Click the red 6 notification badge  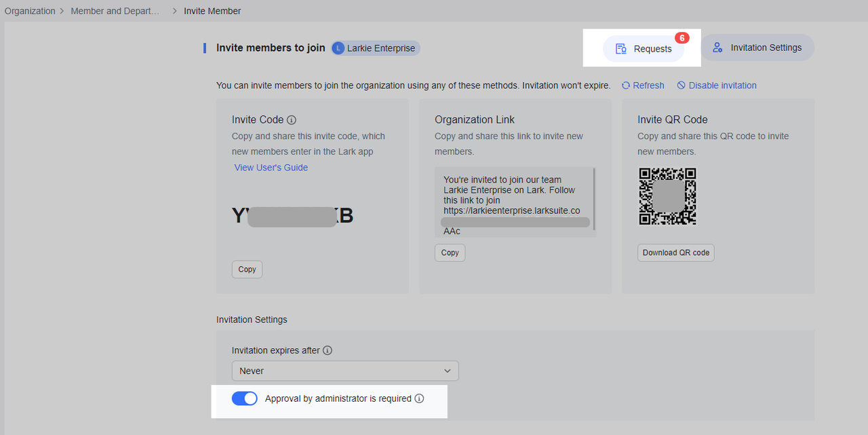coord(682,38)
